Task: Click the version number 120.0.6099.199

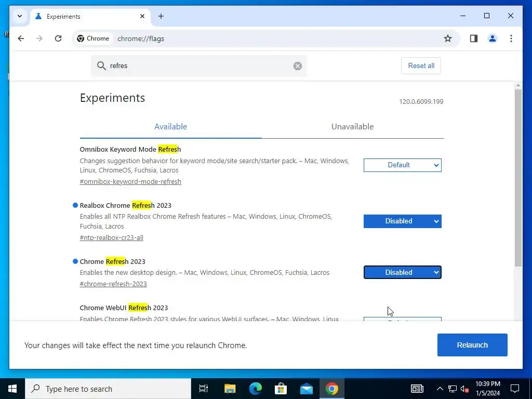Action: (x=421, y=102)
